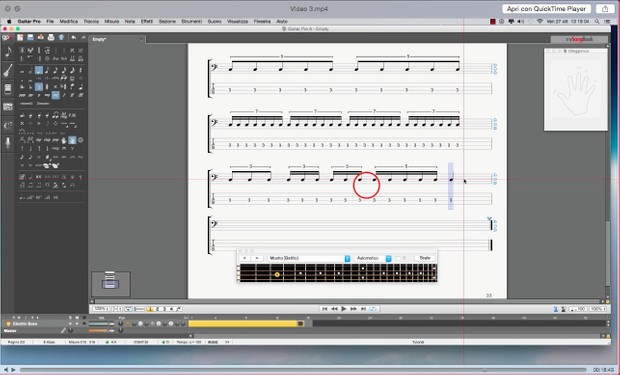The image size is (620, 375).
Task: Open the Mostra scale dropdown on the fretboard
Action: click(x=309, y=258)
